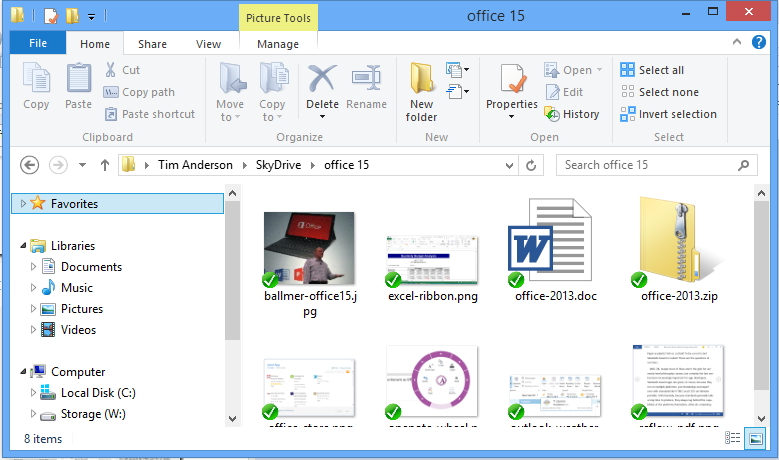779x460 pixels.
Task: Create a New folder
Action: 421,92
